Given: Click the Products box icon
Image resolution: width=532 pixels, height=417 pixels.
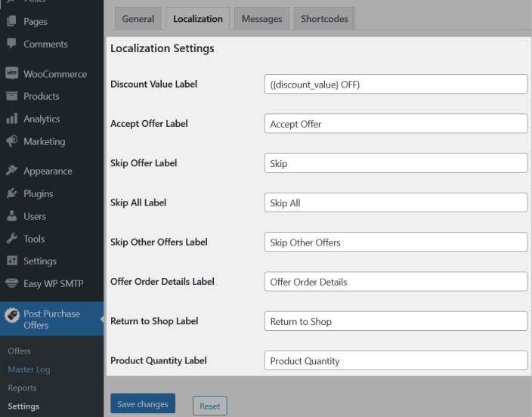Looking at the screenshot, I should click(12, 96).
